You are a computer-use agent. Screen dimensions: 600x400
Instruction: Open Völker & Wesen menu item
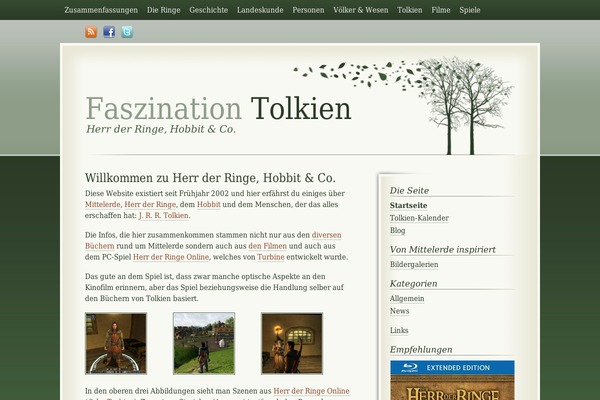(x=360, y=10)
